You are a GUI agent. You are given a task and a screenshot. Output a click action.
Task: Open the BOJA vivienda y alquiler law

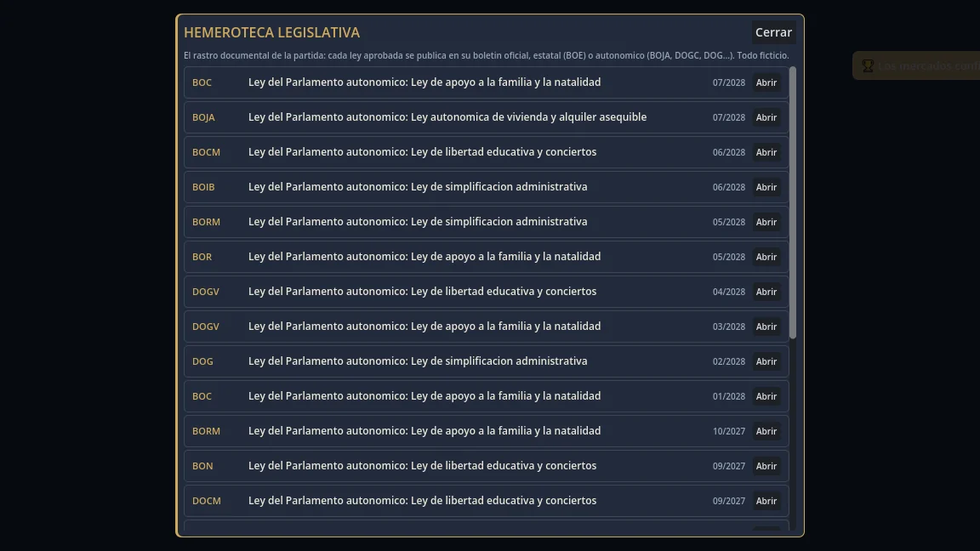766,117
